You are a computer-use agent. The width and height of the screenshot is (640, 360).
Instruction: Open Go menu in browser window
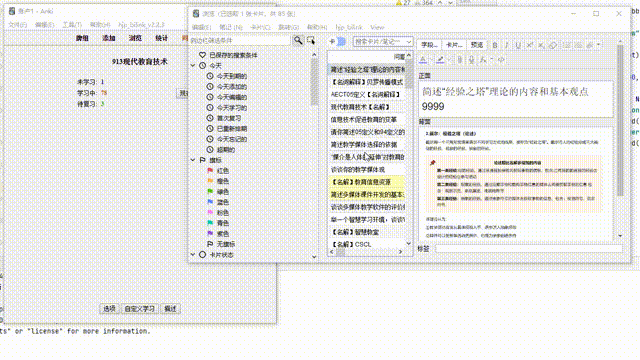click(x=289, y=27)
